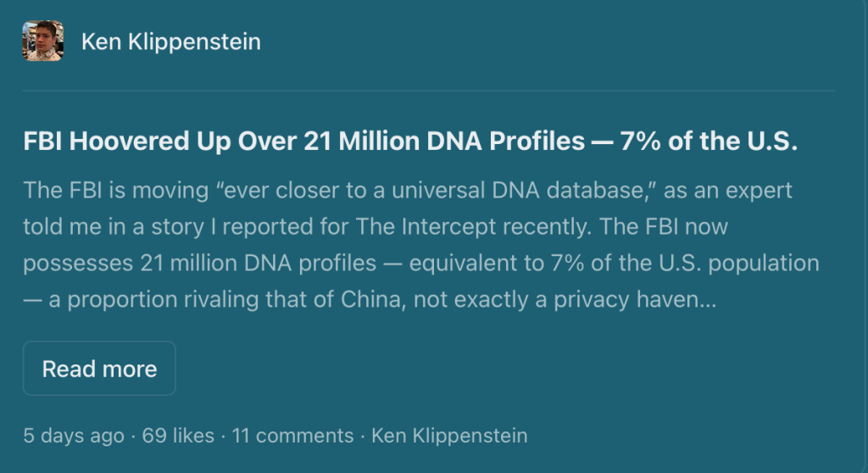Image resolution: width=868 pixels, height=473 pixels.
Task: Click the word "China" in the excerpt
Action: click(377, 300)
